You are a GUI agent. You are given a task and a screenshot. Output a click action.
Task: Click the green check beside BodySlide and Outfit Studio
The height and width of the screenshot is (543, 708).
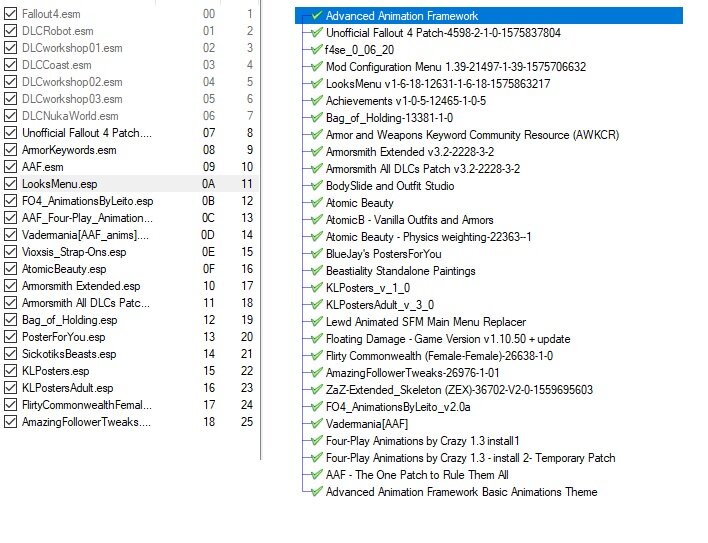click(317, 186)
